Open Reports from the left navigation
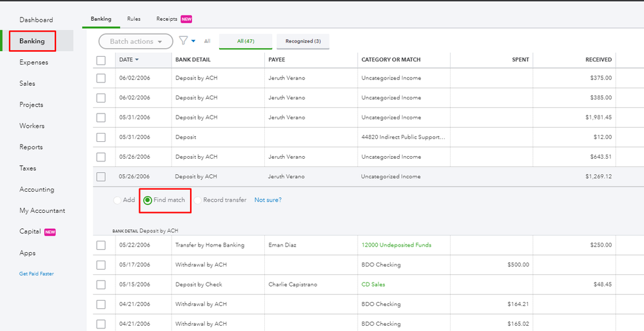The width and height of the screenshot is (644, 331). click(x=31, y=147)
